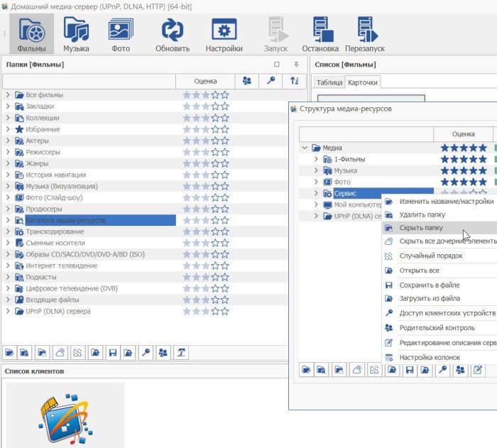The height and width of the screenshot is (448, 497).
Task: Click the Оценка column header in Папки panel
Action: tap(205, 81)
